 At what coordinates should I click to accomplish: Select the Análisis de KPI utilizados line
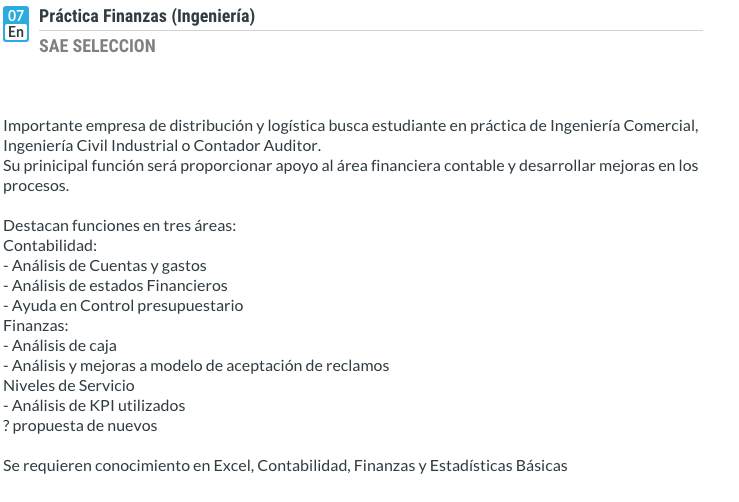pos(95,406)
